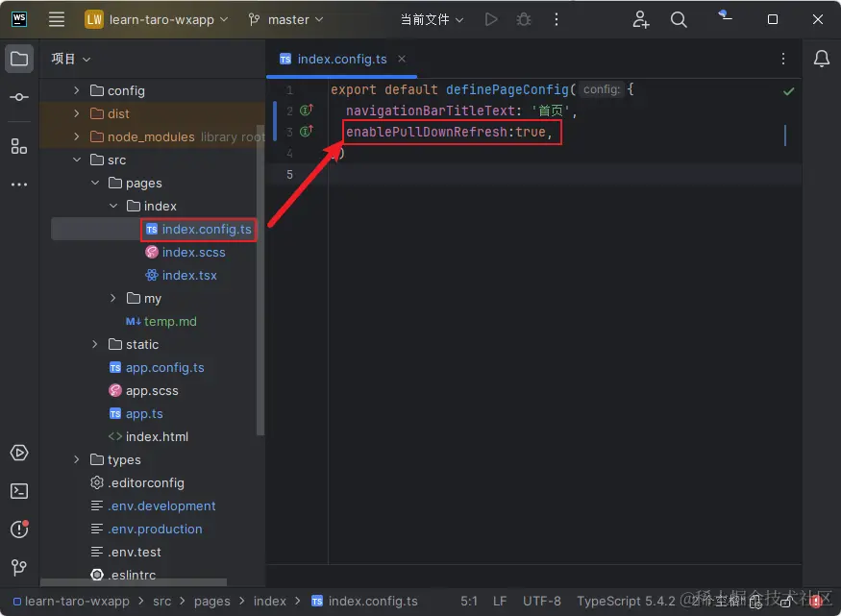Viewport: 841px width, 616px height.
Task: Click the green inspections checkmark
Action: click(x=788, y=91)
